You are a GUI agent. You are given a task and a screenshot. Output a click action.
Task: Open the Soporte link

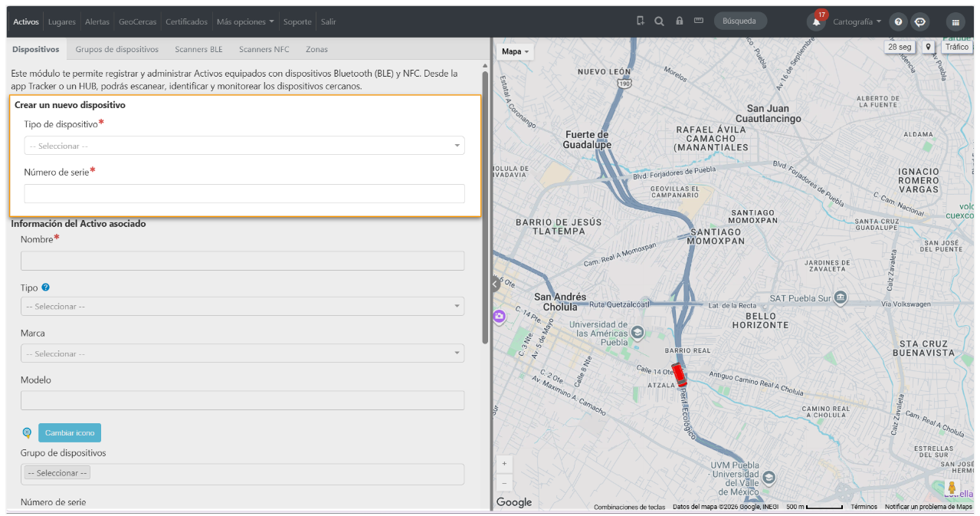pyautogui.click(x=297, y=21)
